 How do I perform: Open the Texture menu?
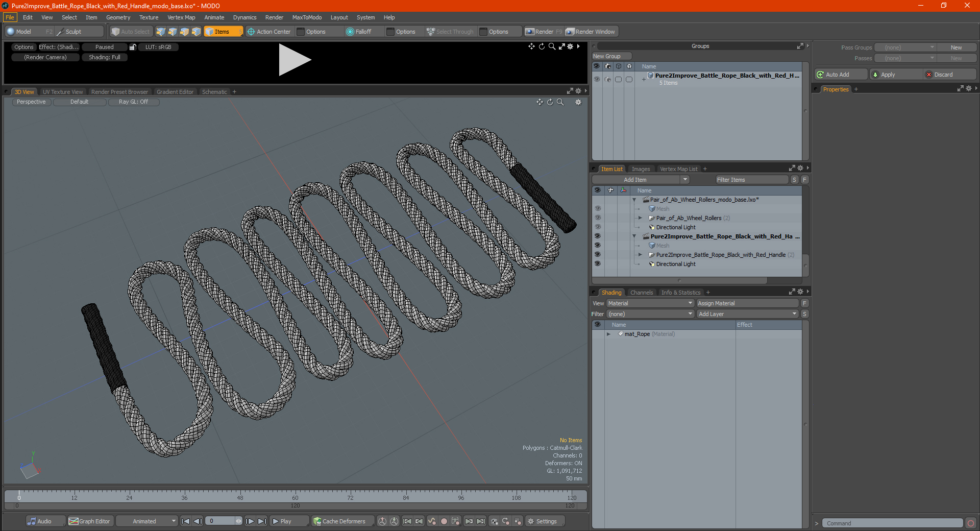149,17
